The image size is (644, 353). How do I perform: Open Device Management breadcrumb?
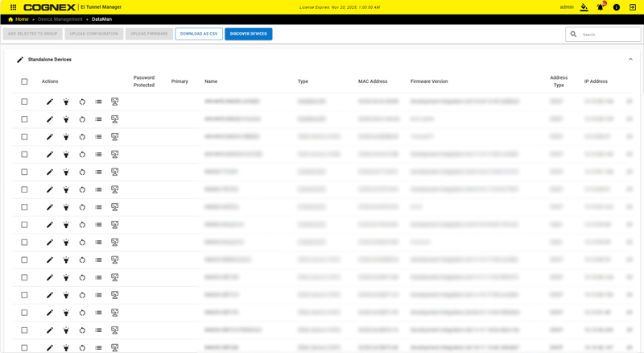coord(60,19)
